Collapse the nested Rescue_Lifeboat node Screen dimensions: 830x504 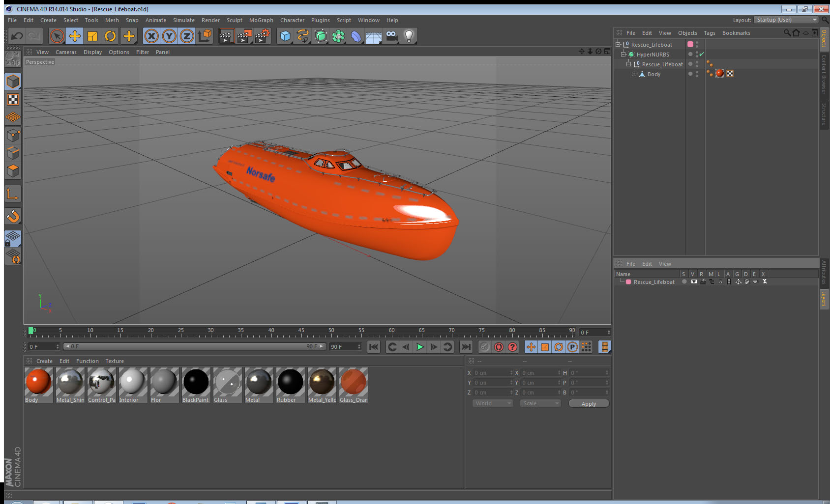[x=628, y=64]
